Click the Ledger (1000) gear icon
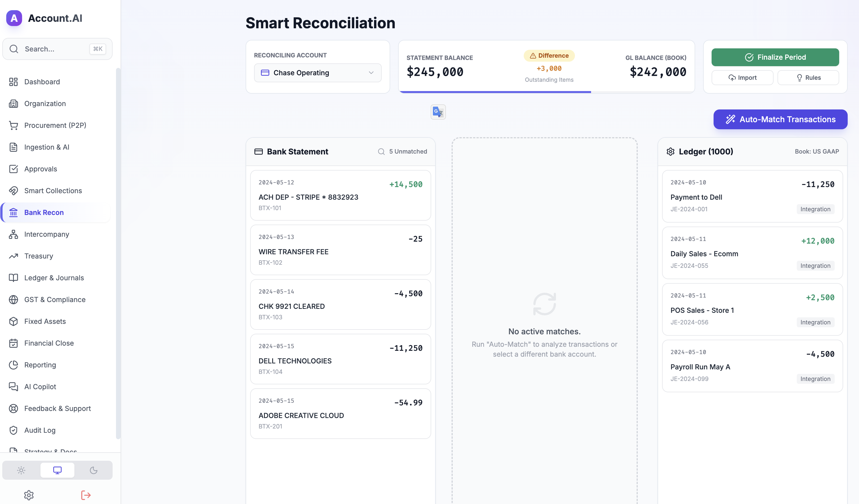 point(670,152)
